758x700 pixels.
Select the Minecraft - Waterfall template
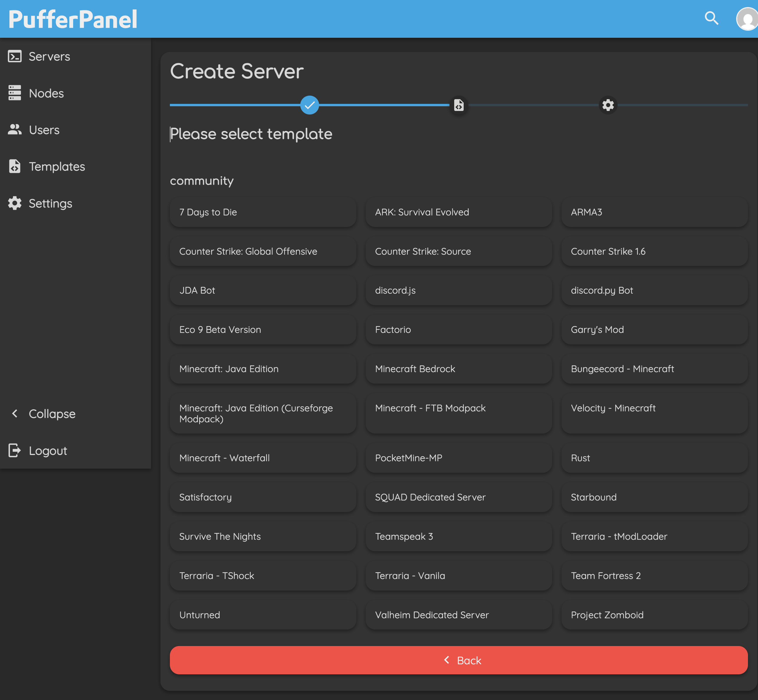point(263,458)
